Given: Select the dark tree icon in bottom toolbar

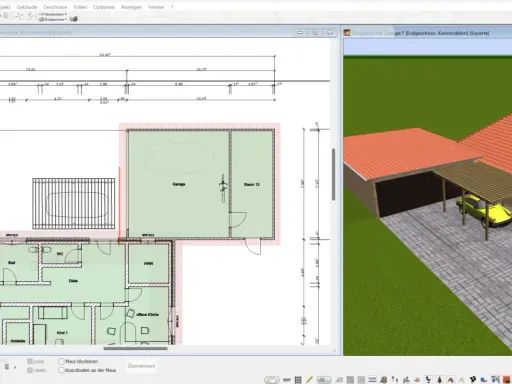Looking at the screenshot, I should pos(440,380).
